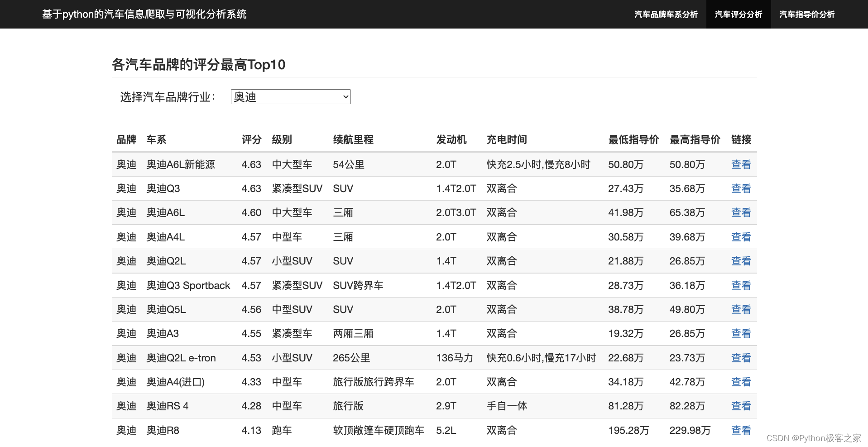
Task: Click 查看 link for 奥迪Q5L
Action: click(741, 309)
